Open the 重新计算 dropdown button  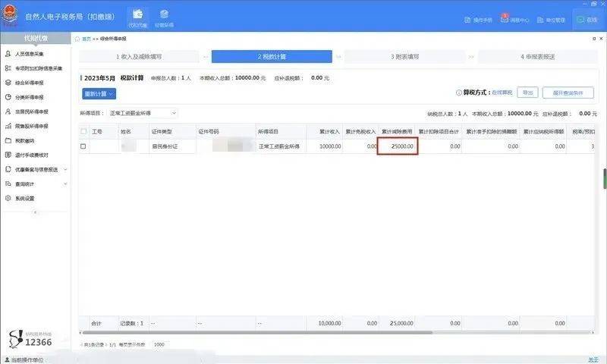(x=99, y=93)
